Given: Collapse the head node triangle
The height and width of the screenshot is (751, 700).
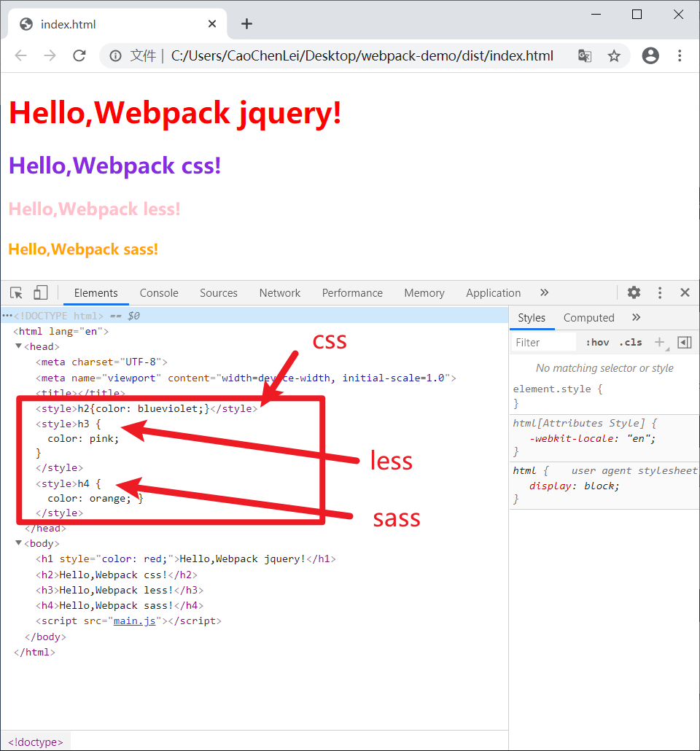Looking at the screenshot, I should click(x=19, y=346).
